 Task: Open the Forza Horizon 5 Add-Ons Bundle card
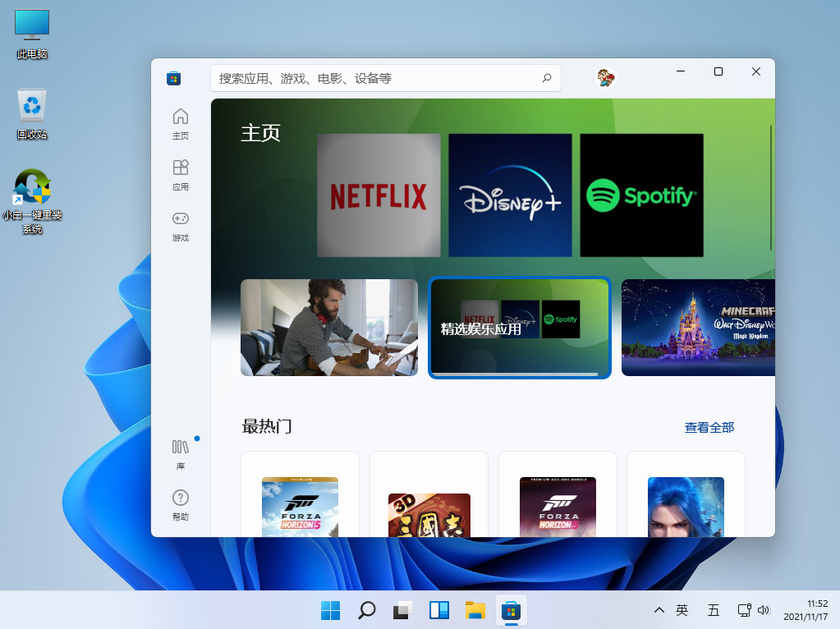(x=558, y=494)
